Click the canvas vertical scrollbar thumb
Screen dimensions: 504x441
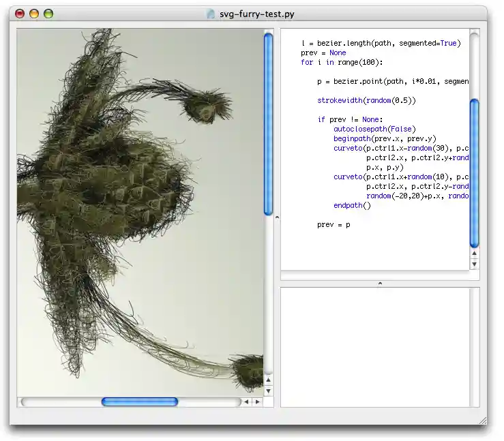[268, 124]
